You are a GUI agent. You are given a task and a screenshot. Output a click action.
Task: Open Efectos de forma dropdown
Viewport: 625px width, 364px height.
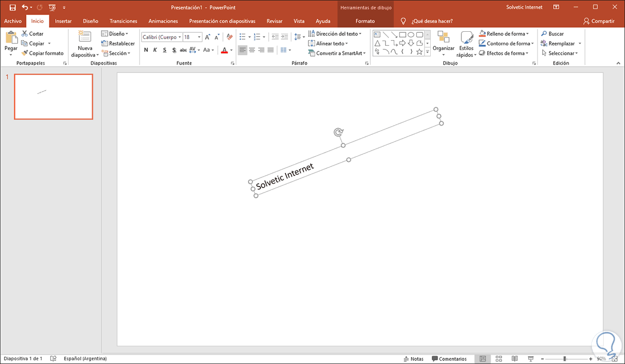[503, 53]
